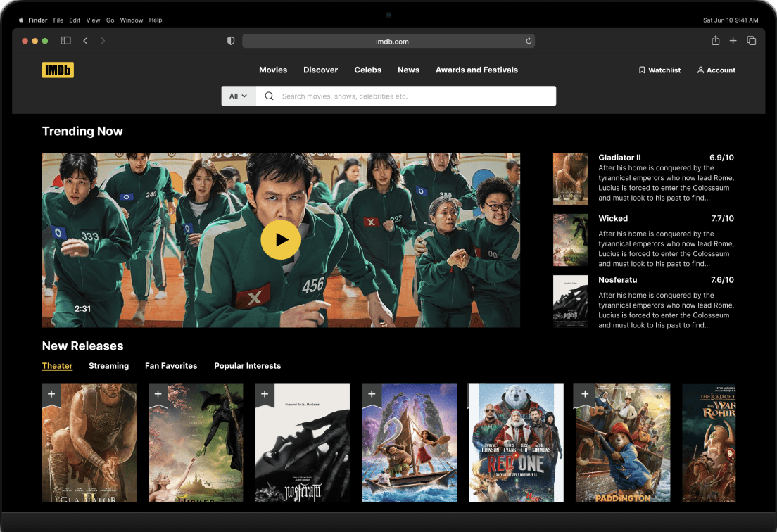Open the Account menu
The image size is (777, 532).
716,70
